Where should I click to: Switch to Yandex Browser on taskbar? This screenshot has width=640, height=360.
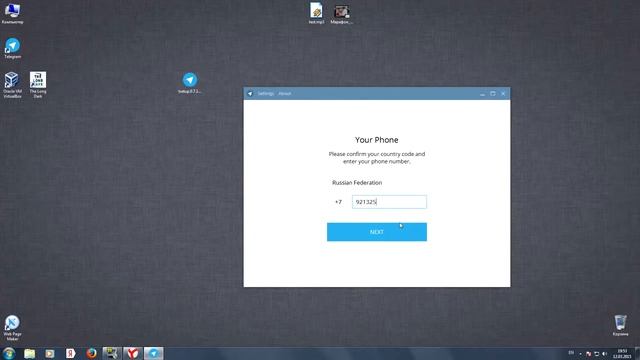(133, 353)
